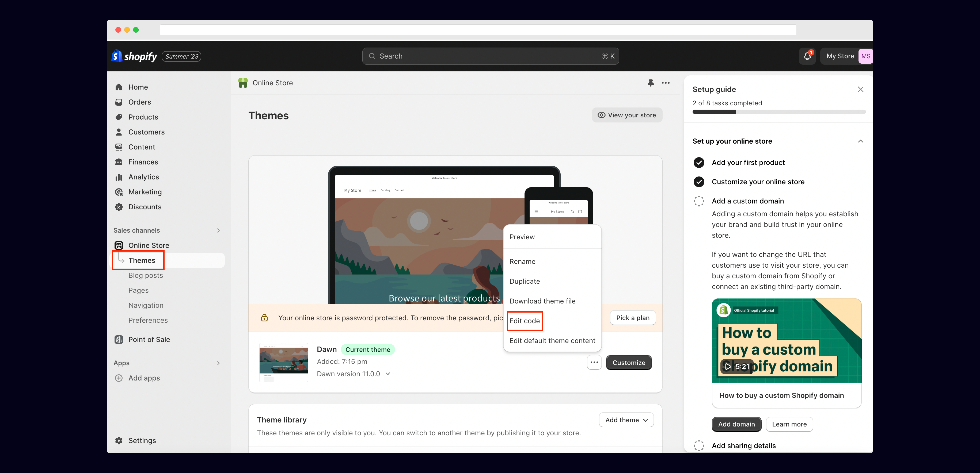
Task: Open the Analytics sidebar icon
Action: point(119,177)
